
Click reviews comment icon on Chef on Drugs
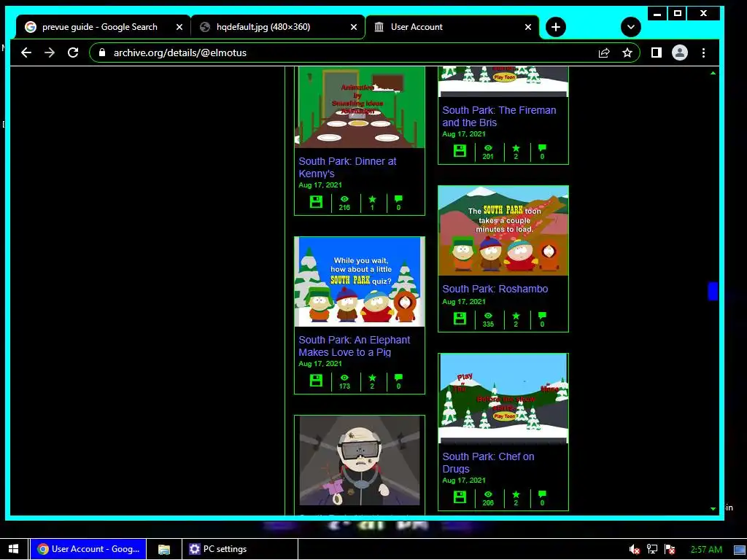[x=542, y=494]
